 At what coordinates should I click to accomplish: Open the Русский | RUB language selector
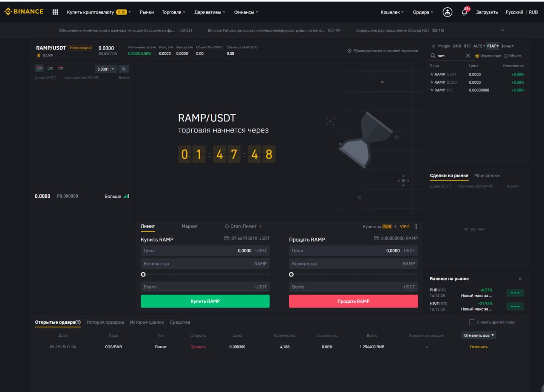tap(521, 12)
